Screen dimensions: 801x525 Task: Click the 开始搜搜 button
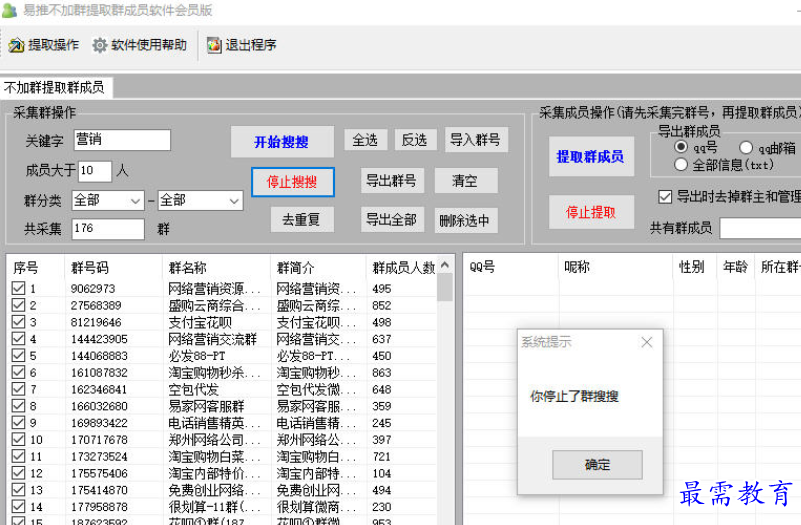click(282, 142)
